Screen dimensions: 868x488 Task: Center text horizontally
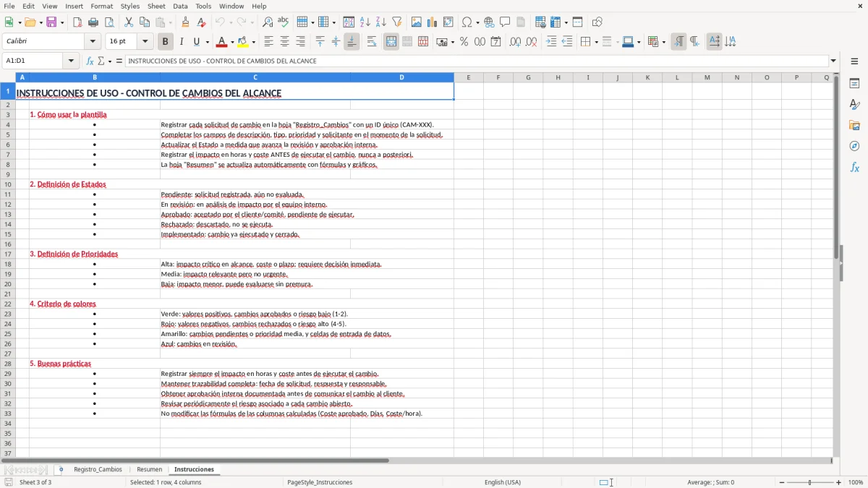(284, 42)
